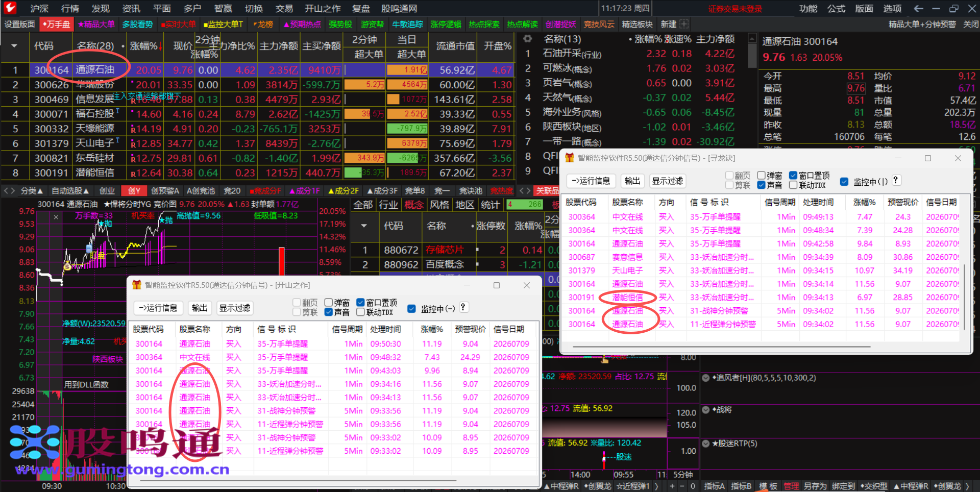Add a new layout with plus icon
This screenshot has width=980, height=492.
[x=684, y=24]
